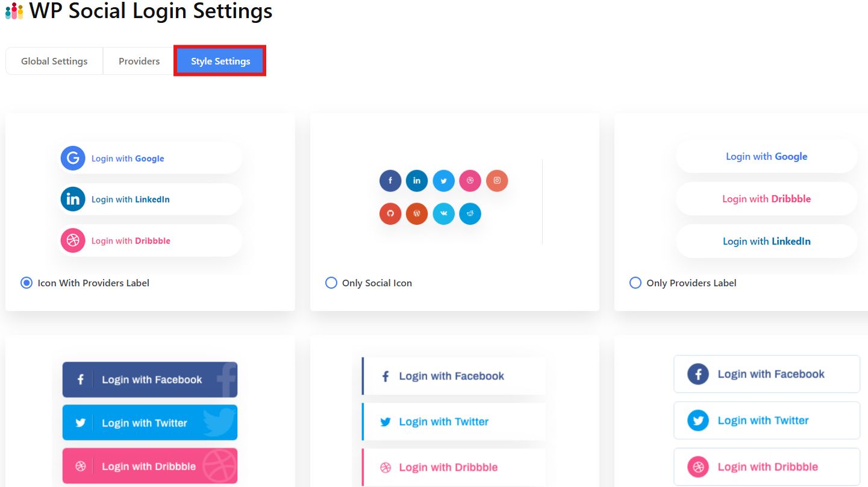Click the round Facebook social icon

390,180
